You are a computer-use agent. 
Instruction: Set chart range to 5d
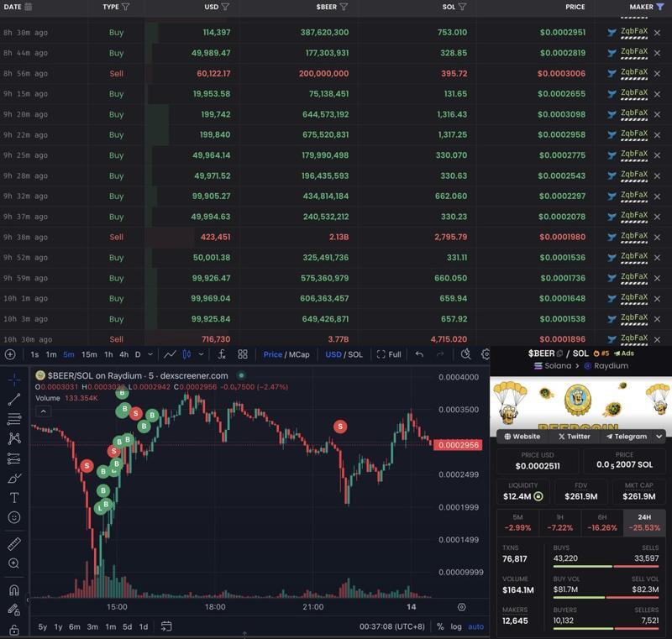point(128,626)
